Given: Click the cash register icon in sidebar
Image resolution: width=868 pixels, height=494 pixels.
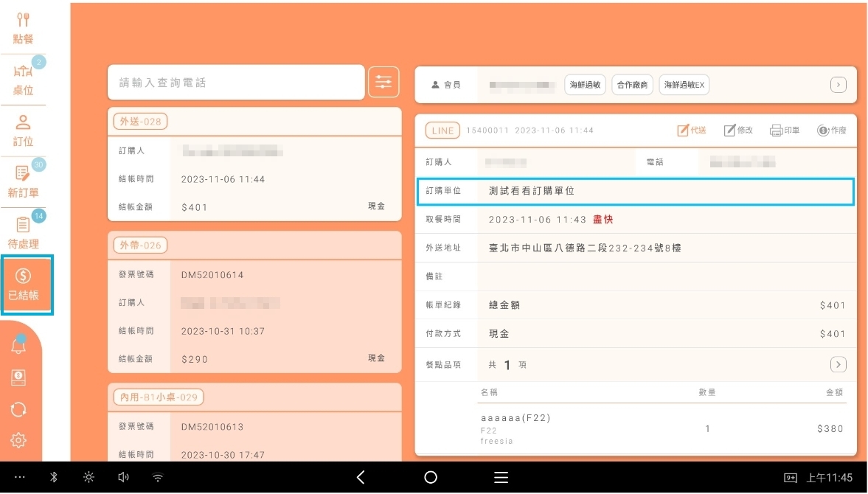Looking at the screenshot, I should [x=19, y=378].
